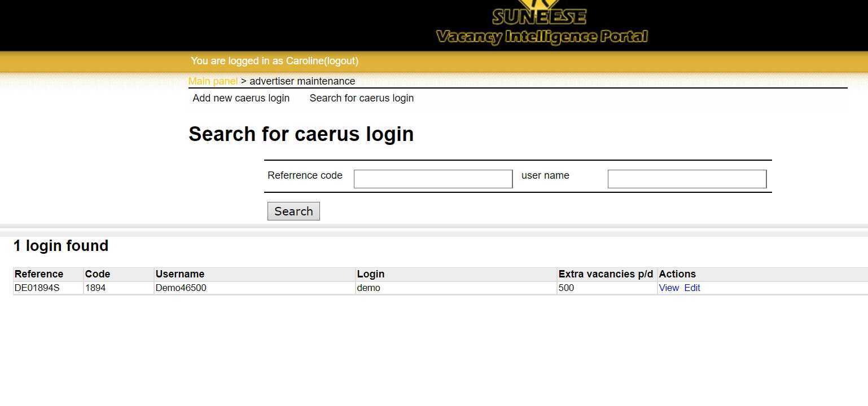This screenshot has height=406, width=868.
Task: Open the Edit action for login demo
Action: pos(692,288)
